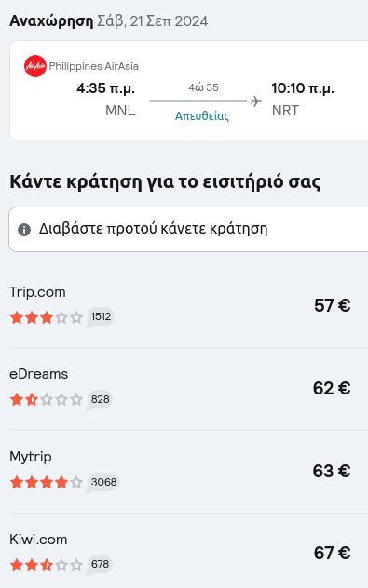
Task: Choose the Mytrip 63 € price
Action: 332,471
